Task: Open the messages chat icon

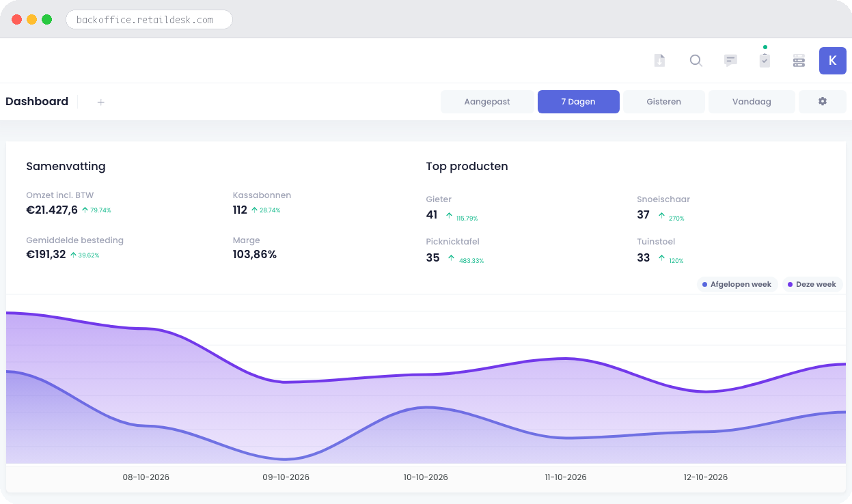Action: click(730, 61)
